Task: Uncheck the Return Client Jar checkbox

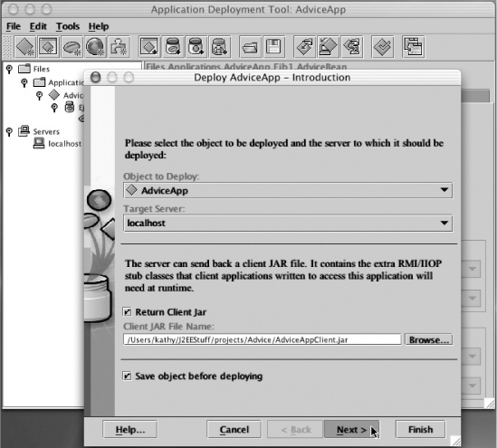Action: point(127,312)
